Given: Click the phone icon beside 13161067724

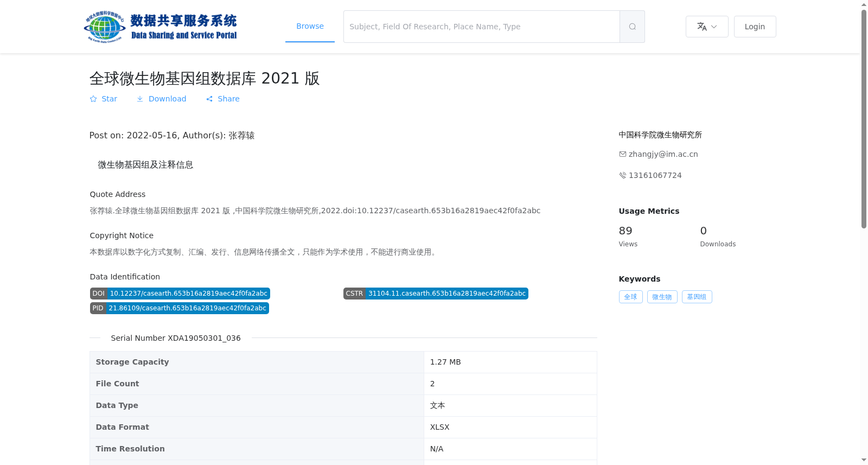Looking at the screenshot, I should point(623,175).
